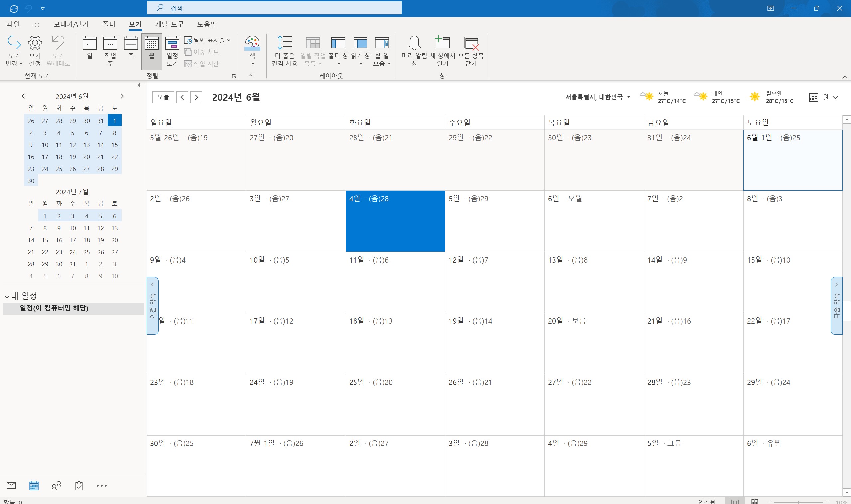Viewport: 851px width, 504px height.
Task: Open the 개발 도구 tab
Action: coord(169,24)
